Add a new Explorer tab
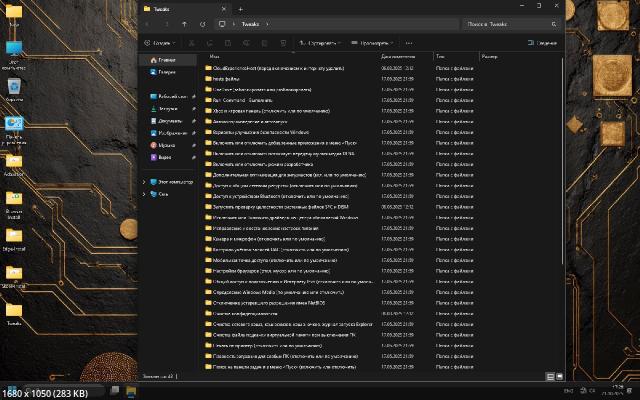640x400 pixels. (240, 7)
